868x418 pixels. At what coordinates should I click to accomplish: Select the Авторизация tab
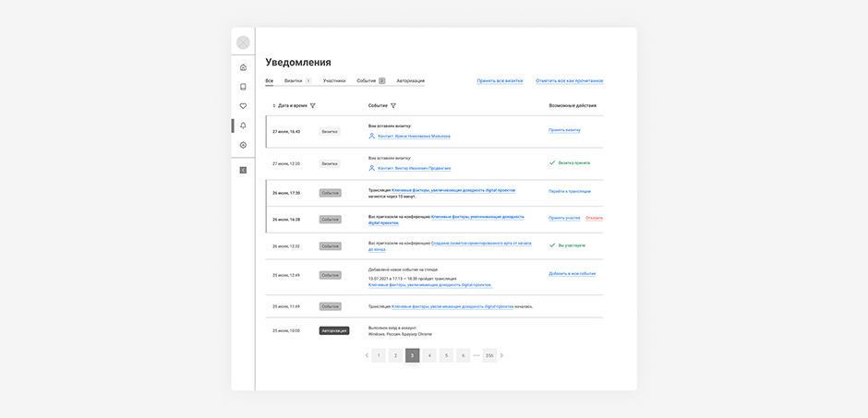click(410, 81)
